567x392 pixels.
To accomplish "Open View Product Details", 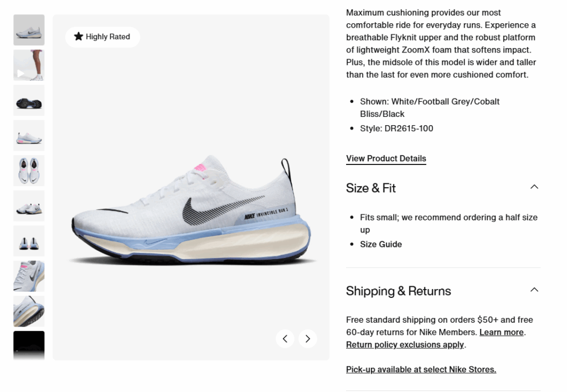I will pos(385,158).
